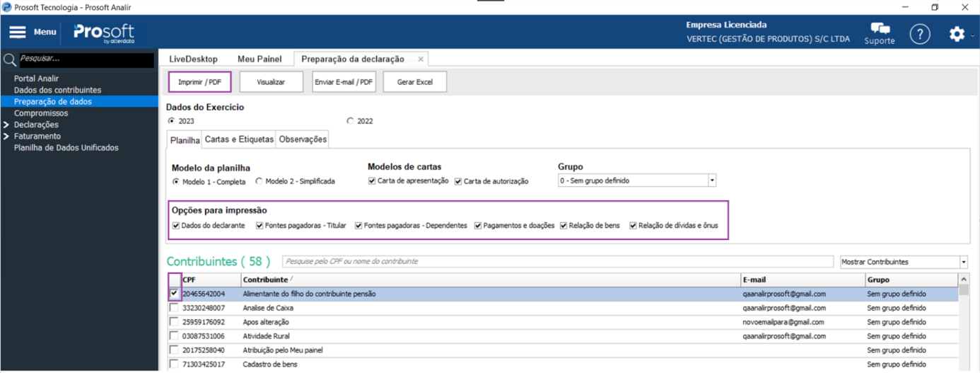Open the Mostrar Contribuintes dropdown
980x373 pixels.
pyautogui.click(x=964, y=262)
